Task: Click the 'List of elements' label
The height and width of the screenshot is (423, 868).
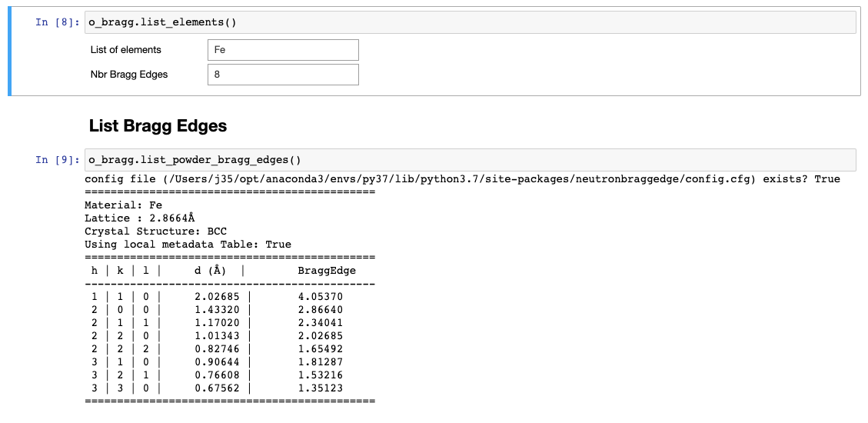Action: pos(126,50)
